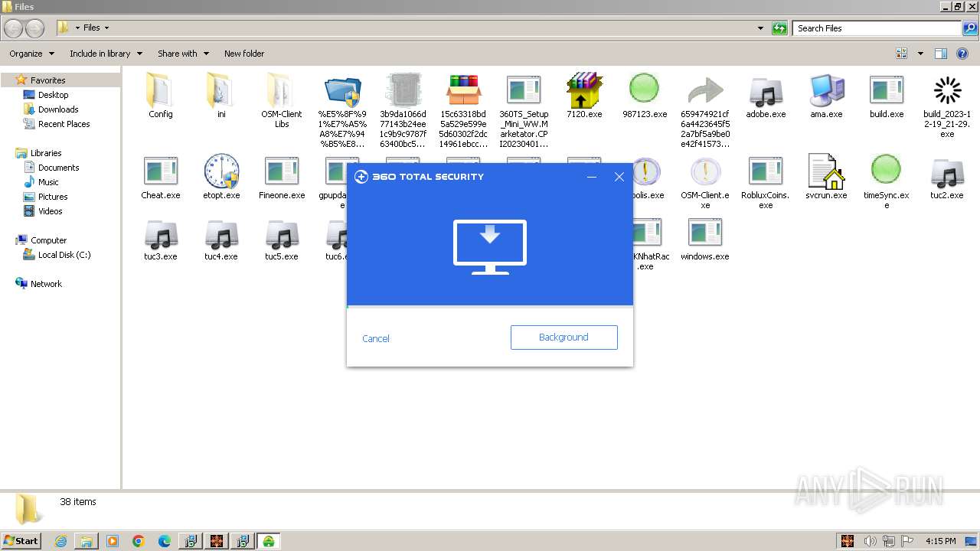Expand the Files breadcrumb arrow
980x551 pixels.
click(106, 28)
